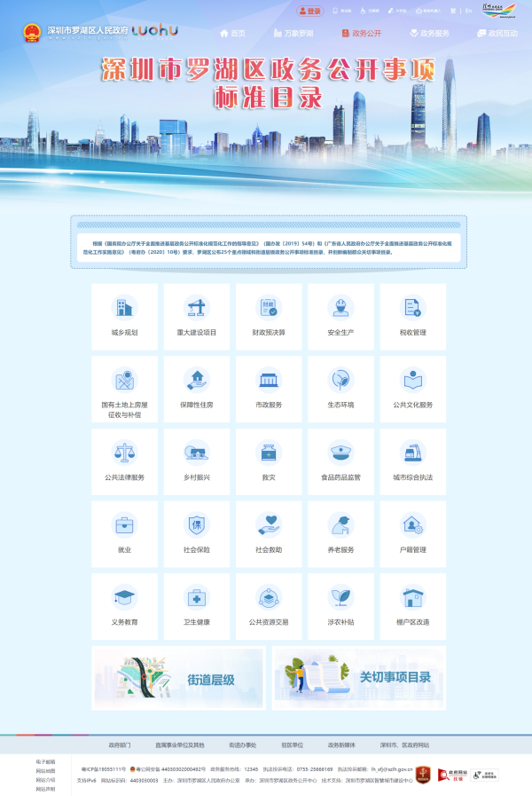Open the 街道层级 banner
This screenshot has width=532, height=796.
coord(179,679)
